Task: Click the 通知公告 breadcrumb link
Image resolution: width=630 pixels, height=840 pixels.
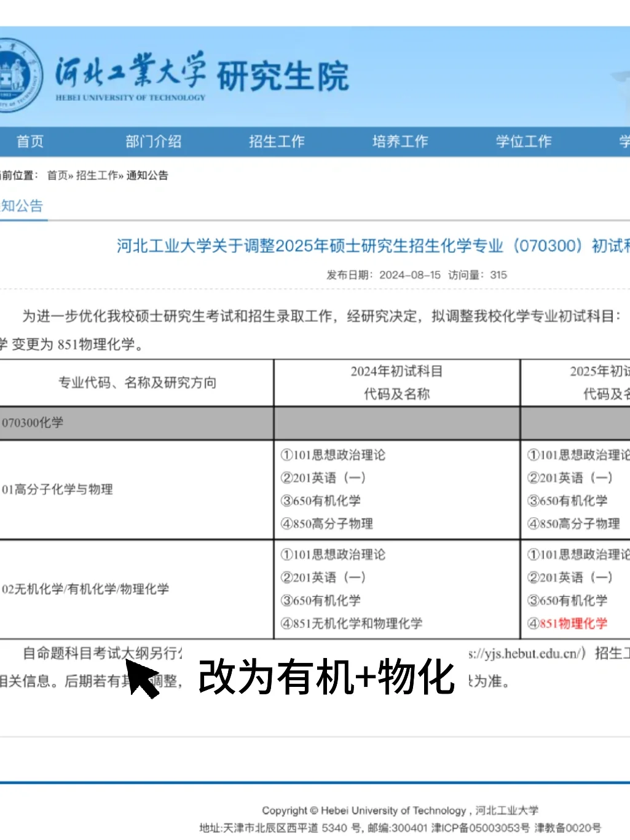Action: [x=148, y=175]
